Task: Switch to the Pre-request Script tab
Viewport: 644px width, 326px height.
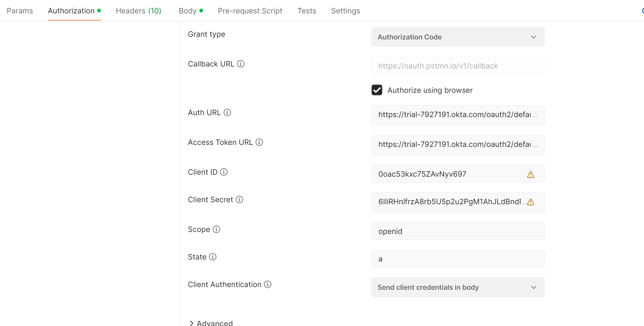Action: tap(250, 11)
